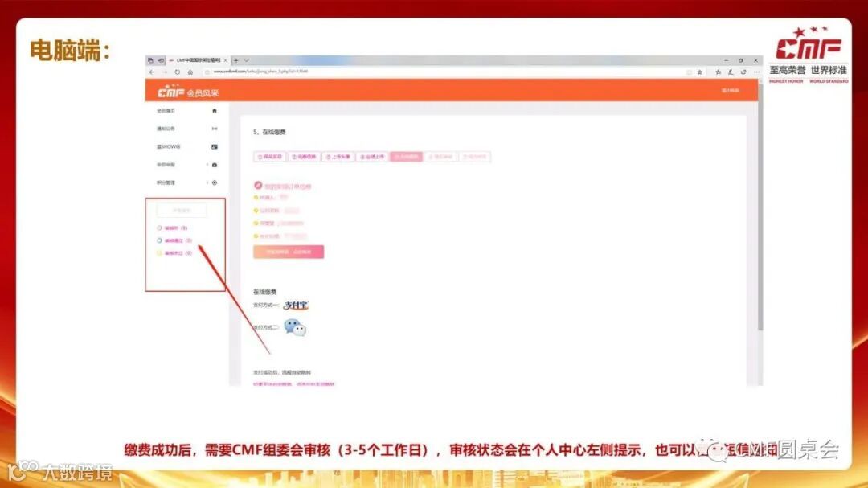Select step 3 tab in progress steps
Image resolution: width=868 pixels, height=488 pixels.
(x=338, y=157)
